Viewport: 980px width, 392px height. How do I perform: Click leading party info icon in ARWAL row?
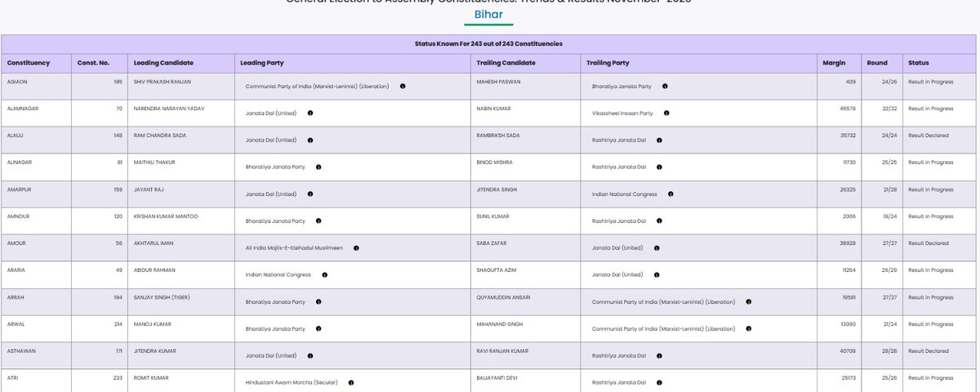coord(318,328)
